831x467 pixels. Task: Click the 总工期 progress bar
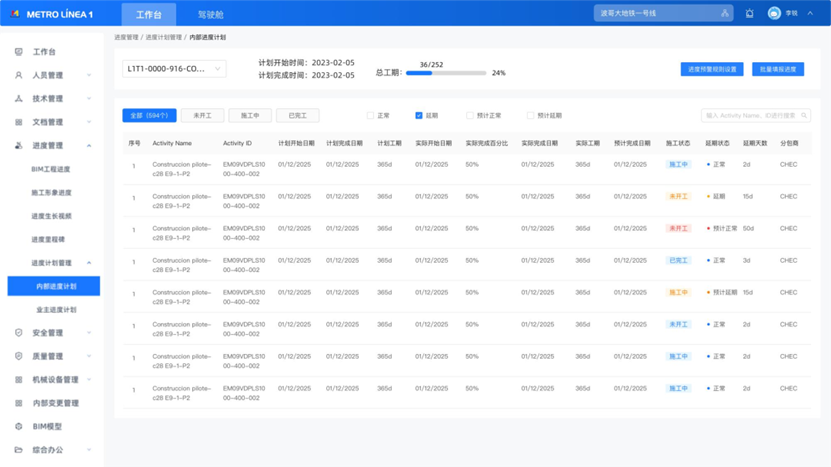pyautogui.click(x=446, y=73)
